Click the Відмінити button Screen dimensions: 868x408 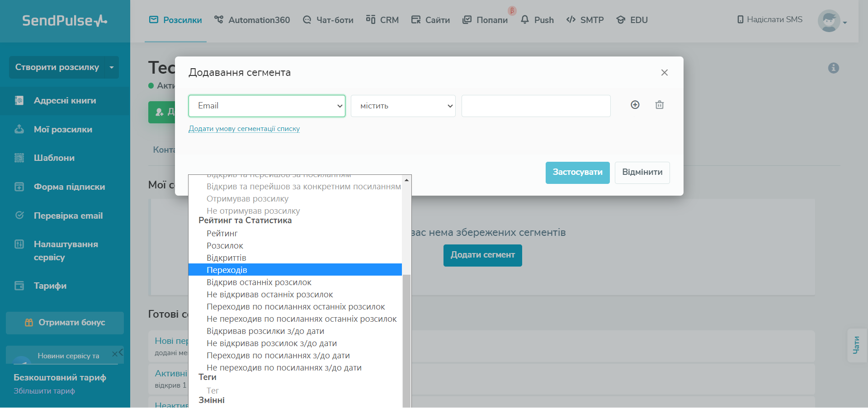[x=642, y=173]
